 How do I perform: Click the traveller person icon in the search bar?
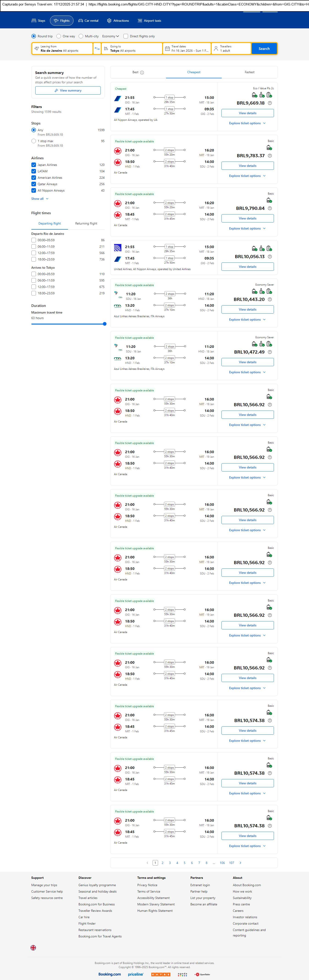click(x=216, y=49)
